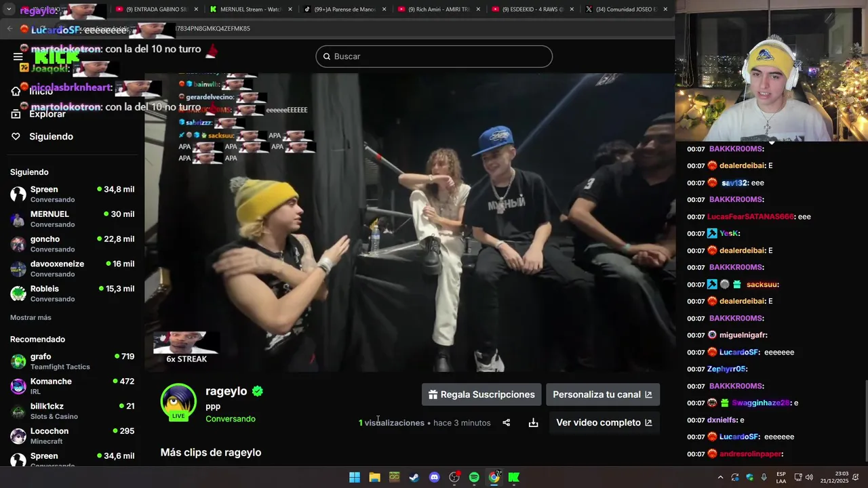
Task: Click Locochon's channel avatar
Action: point(18,436)
